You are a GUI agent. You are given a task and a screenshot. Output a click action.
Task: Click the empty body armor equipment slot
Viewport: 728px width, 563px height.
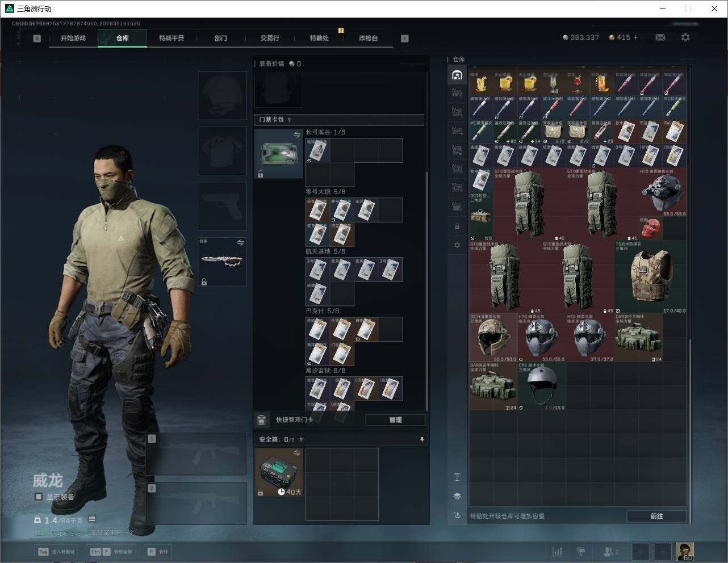[222, 150]
